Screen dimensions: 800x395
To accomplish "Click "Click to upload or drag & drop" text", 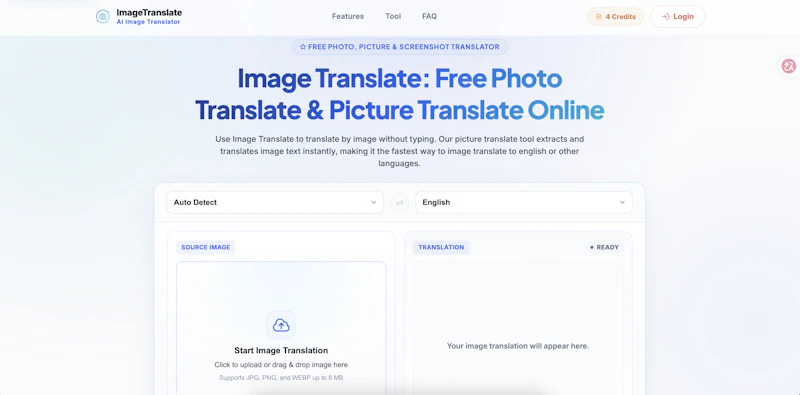I will 281,365.
